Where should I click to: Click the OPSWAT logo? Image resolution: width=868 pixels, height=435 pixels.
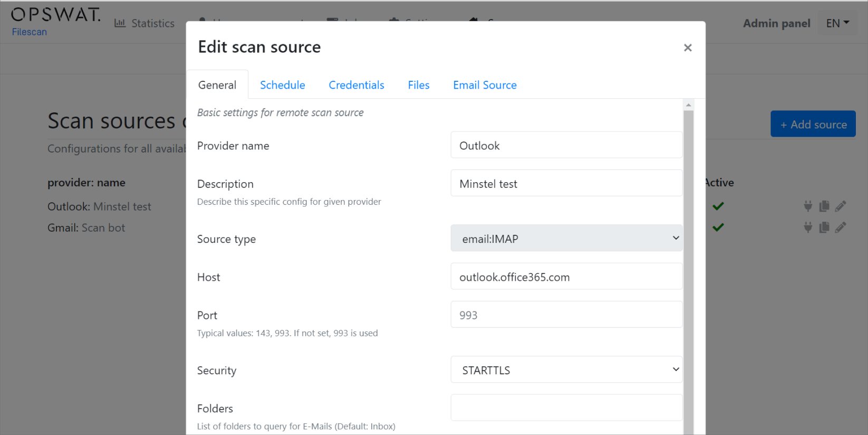coord(55,15)
